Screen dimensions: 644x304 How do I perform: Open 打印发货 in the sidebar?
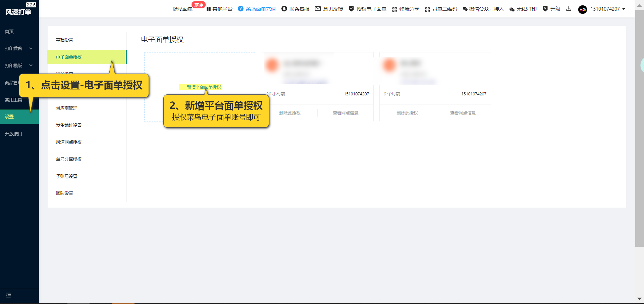click(13, 48)
